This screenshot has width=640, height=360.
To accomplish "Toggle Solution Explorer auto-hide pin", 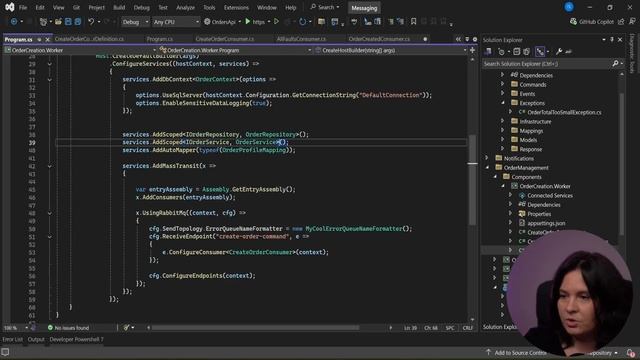I will 612,40.
